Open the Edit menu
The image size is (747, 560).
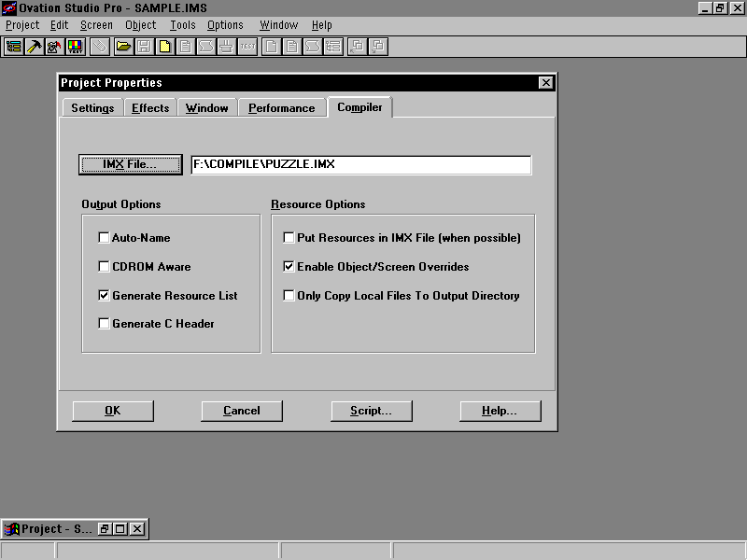coord(60,25)
